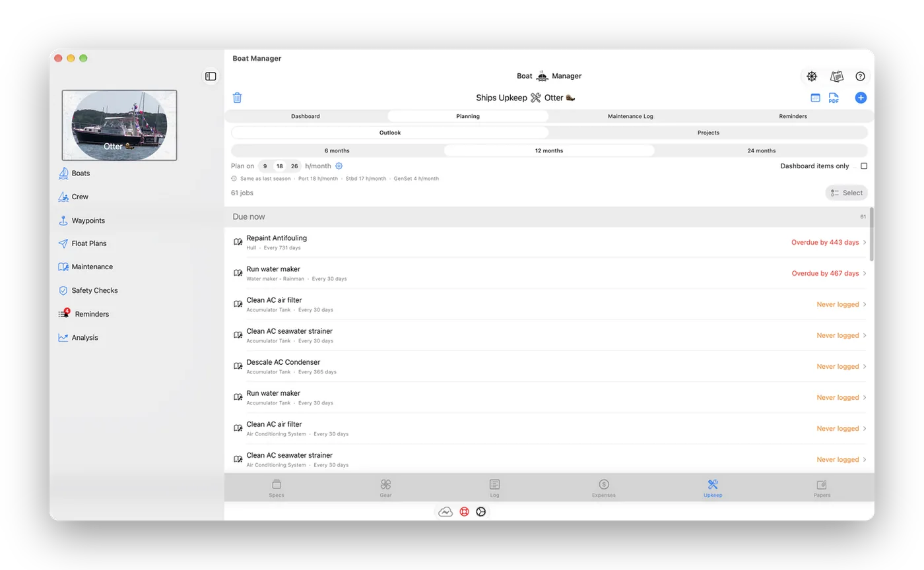Image resolution: width=924 pixels, height=570 pixels.
Task: Switch to Maintenance Log tab
Action: 630,116
